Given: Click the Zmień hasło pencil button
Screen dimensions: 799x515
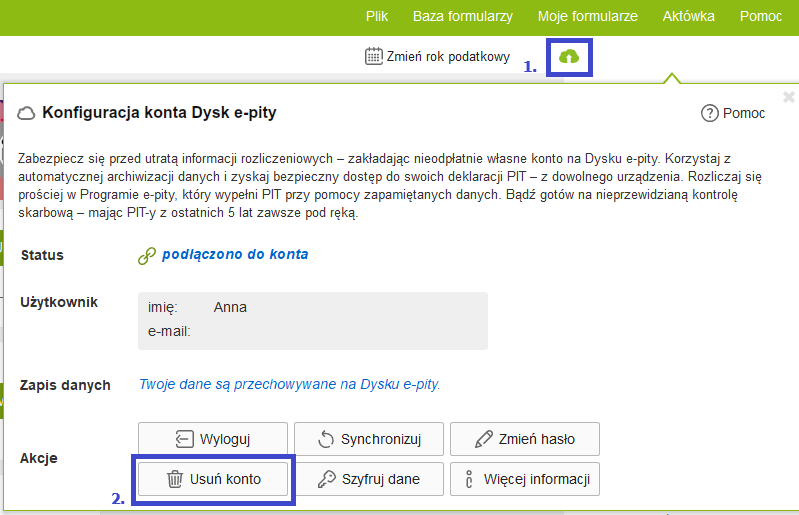Looking at the screenshot, I should (x=524, y=439).
